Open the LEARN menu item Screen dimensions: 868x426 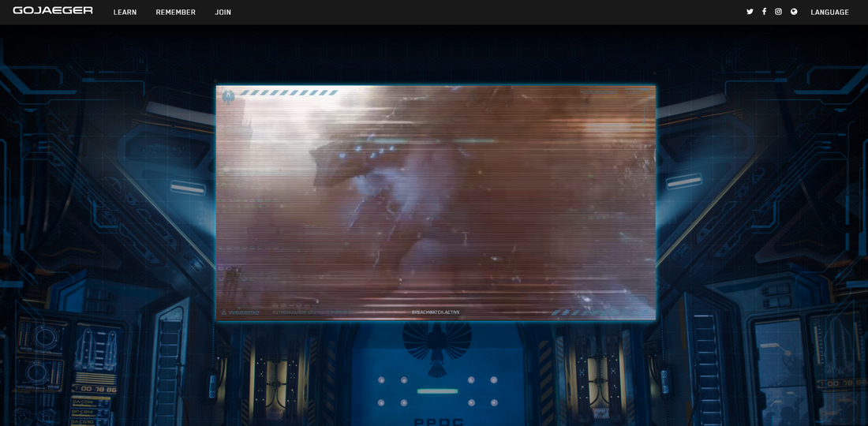click(x=125, y=12)
